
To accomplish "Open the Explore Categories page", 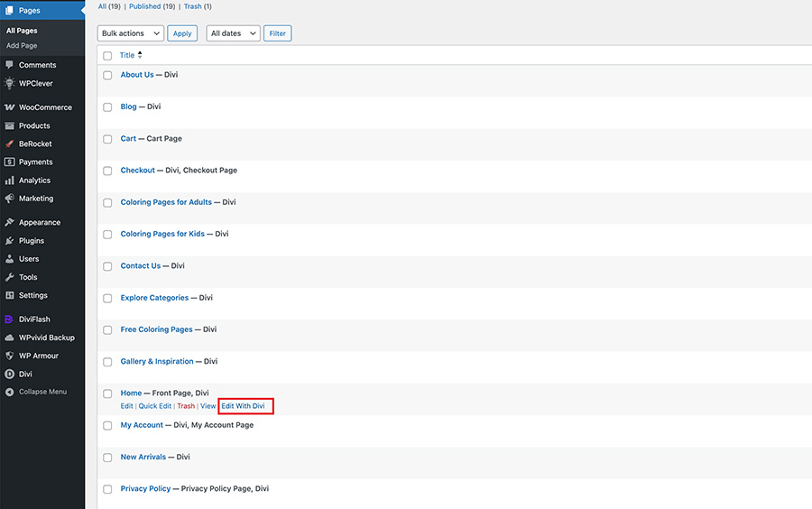I will 154,298.
